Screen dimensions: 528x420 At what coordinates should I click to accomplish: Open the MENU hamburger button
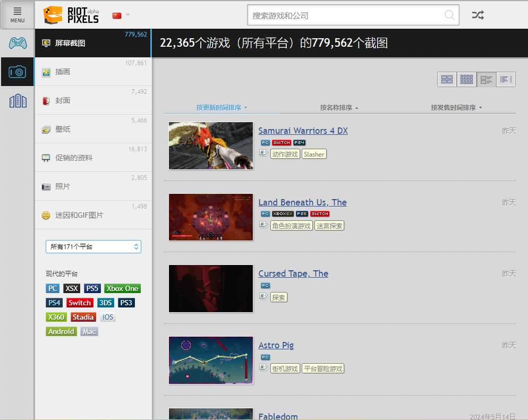(18, 14)
